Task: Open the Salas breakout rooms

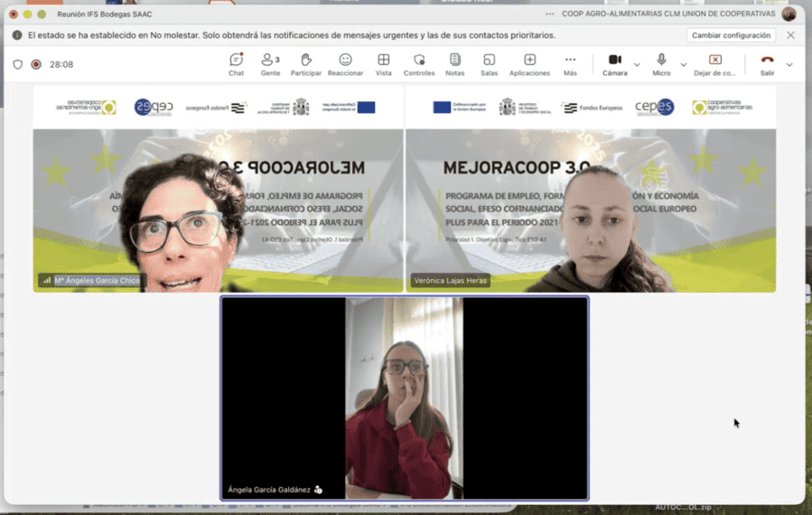Action: pos(489,64)
